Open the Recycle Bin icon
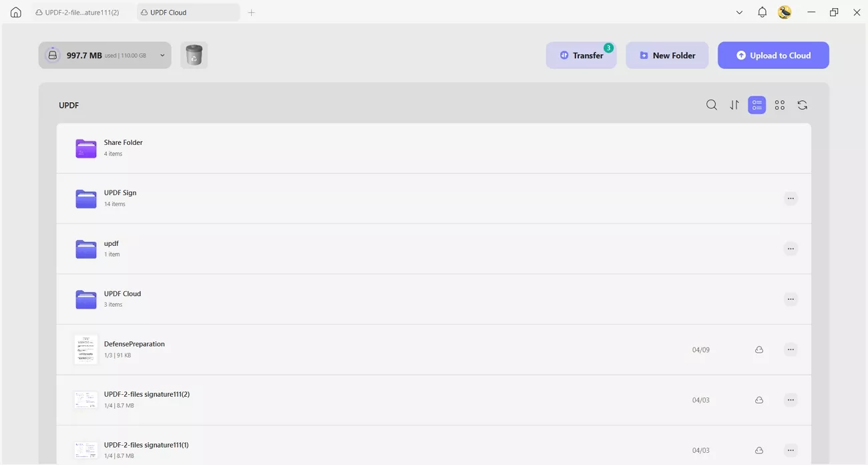 point(194,55)
